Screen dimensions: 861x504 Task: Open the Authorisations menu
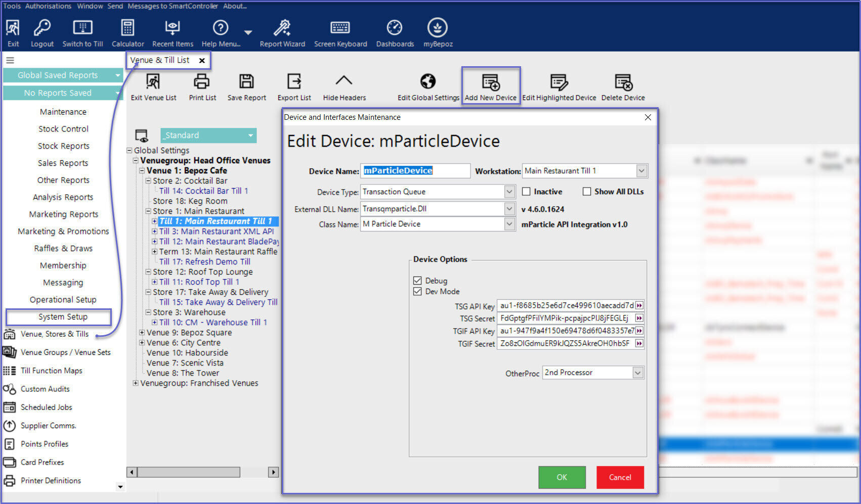coord(48,6)
